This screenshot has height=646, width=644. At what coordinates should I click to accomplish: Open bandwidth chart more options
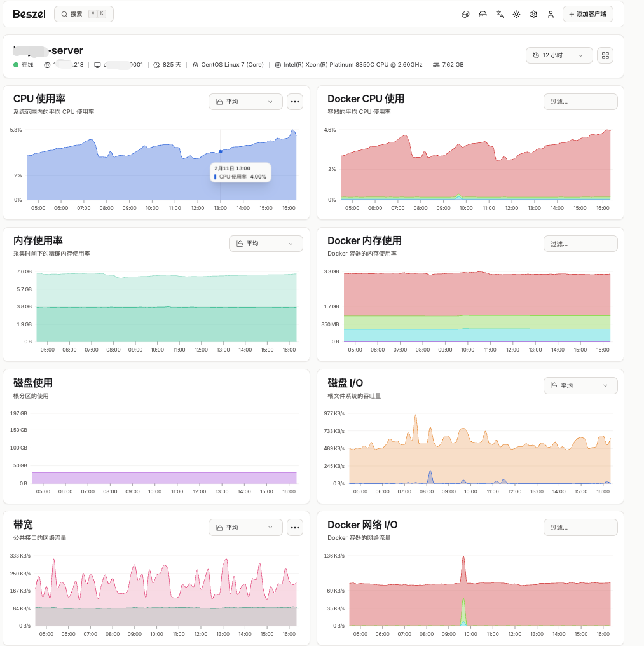[x=294, y=527]
